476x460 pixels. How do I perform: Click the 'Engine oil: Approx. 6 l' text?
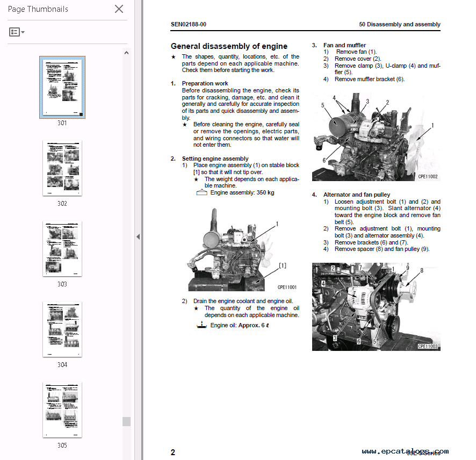(x=240, y=325)
